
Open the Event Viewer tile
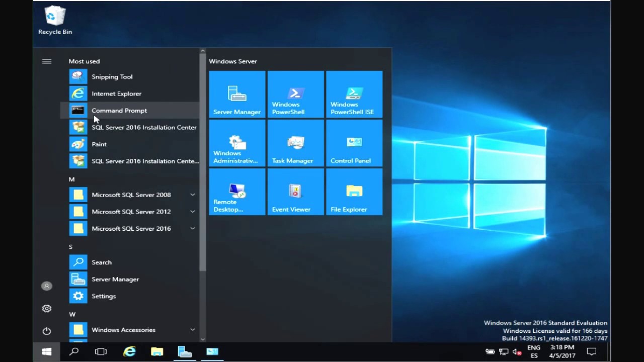tap(296, 192)
